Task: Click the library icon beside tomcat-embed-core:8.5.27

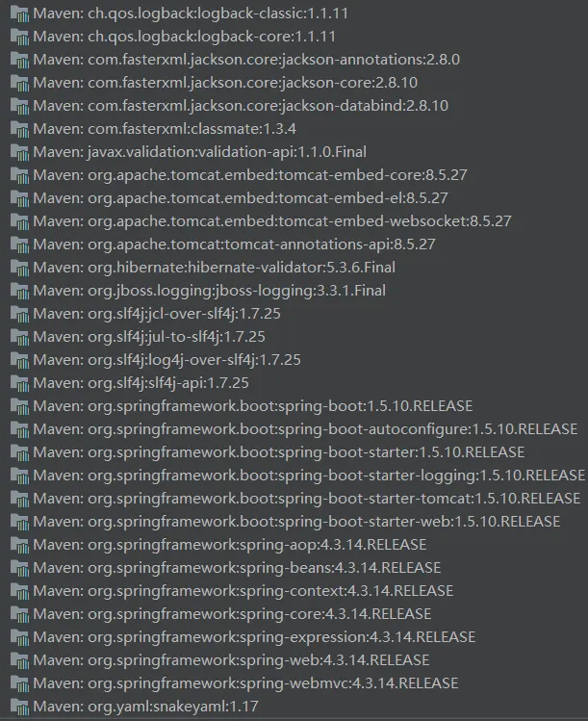Action: pyautogui.click(x=19, y=175)
